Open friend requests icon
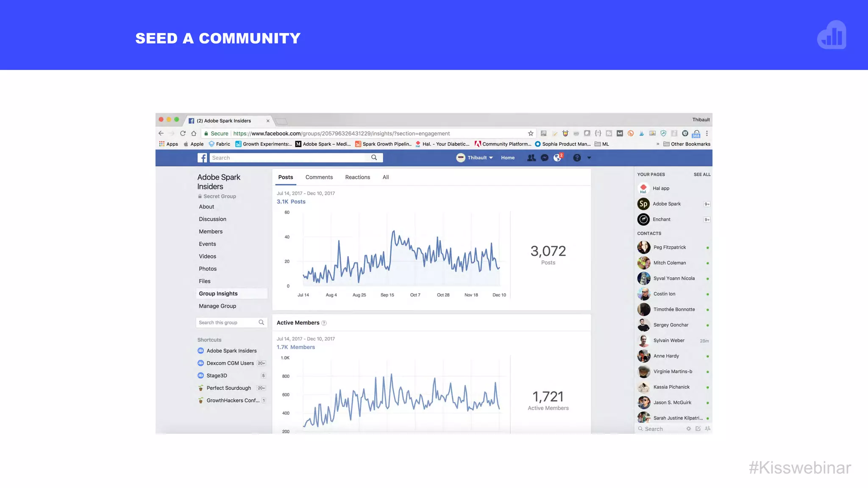This screenshot has height=488, width=868. click(x=531, y=158)
